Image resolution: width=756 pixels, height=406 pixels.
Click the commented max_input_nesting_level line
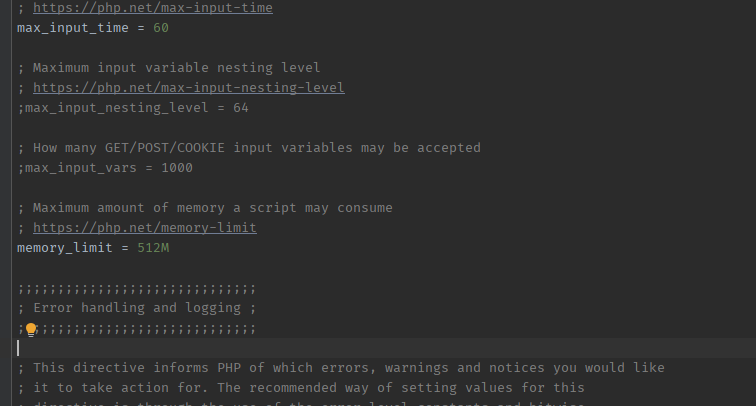(133, 108)
